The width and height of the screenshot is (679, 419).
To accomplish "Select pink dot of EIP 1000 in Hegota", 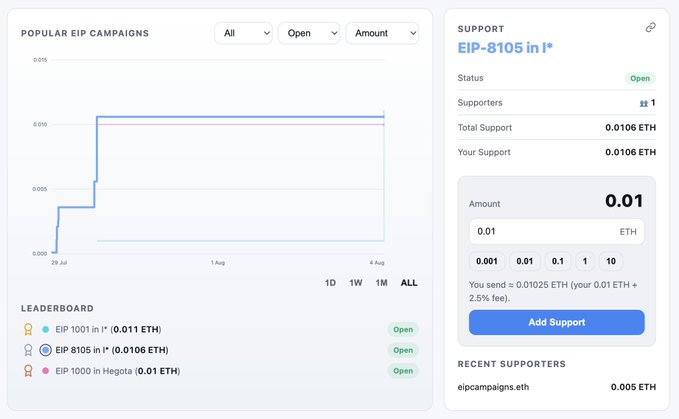I will click(x=45, y=371).
